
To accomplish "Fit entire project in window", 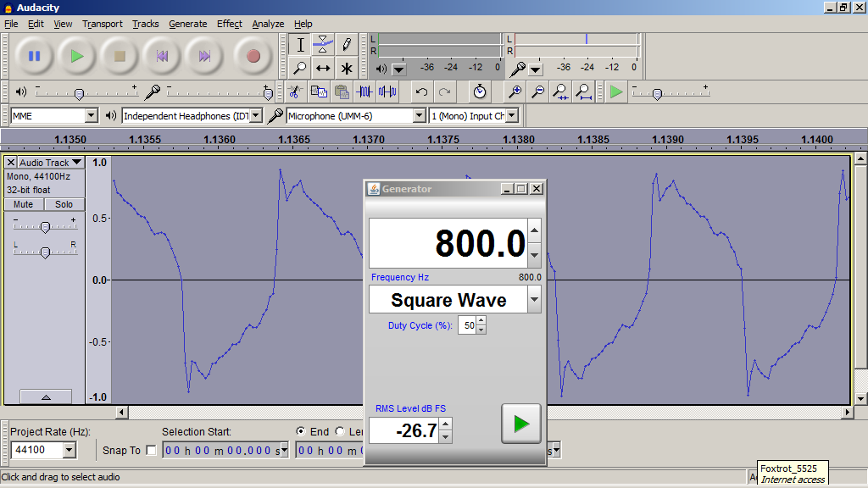I will pos(583,91).
